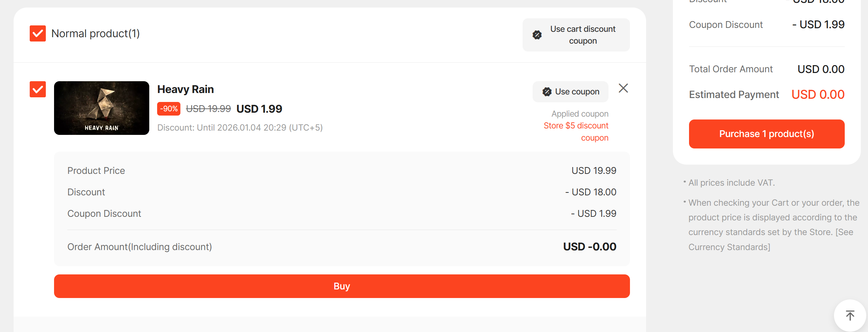This screenshot has width=868, height=332.
Task: Uncheck the Normal product(1) checkbox
Action: click(38, 34)
